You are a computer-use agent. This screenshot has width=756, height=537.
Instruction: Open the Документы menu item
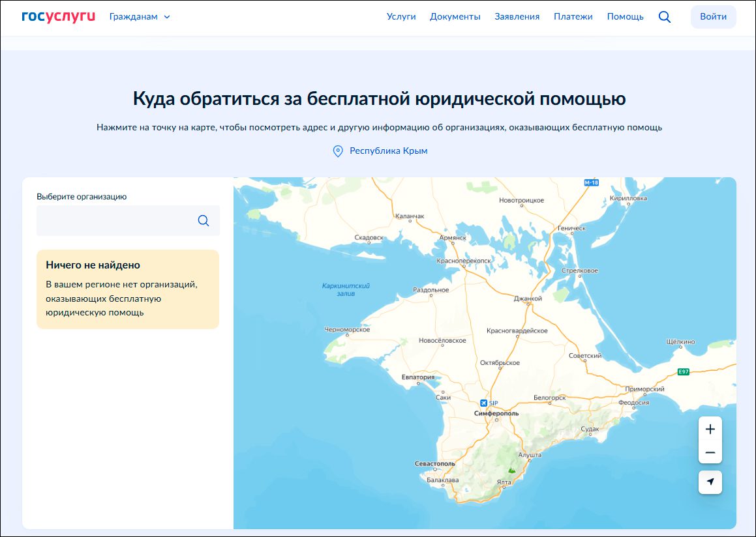click(455, 17)
